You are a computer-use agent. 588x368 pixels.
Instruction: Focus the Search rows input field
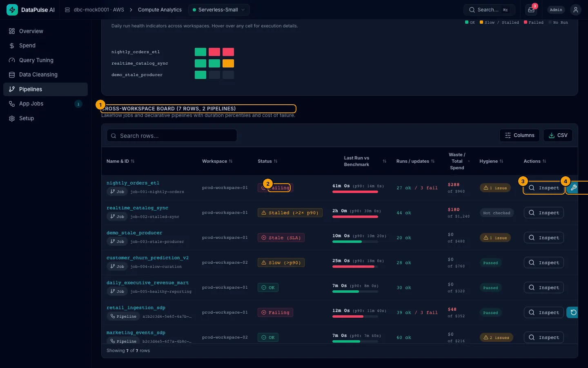tap(172, 135)
